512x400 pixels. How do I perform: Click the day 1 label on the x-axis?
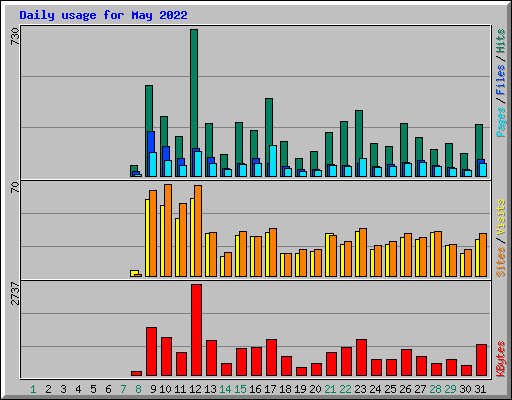pyautogui.click(x=33, y=389)
